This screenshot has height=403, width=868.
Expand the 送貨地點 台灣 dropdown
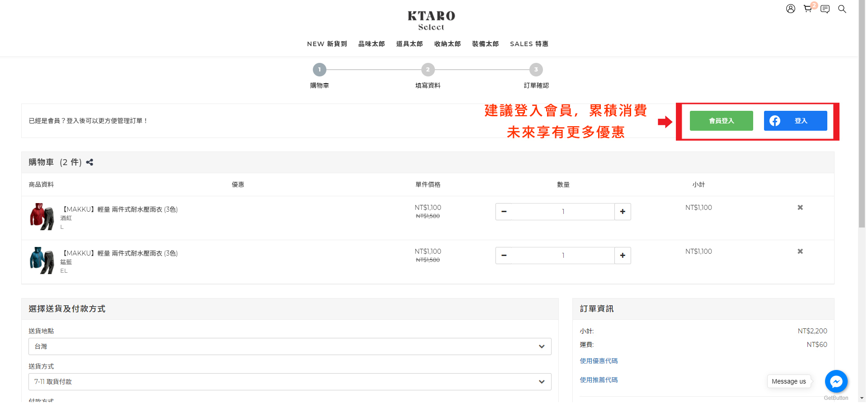(290, 346)
